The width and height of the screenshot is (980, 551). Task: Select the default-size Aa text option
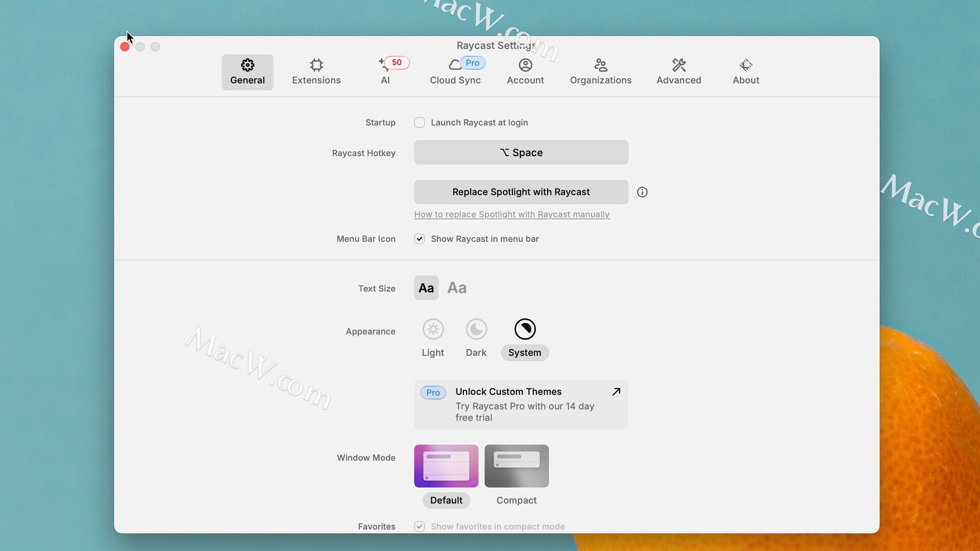[x=426, y=288]
